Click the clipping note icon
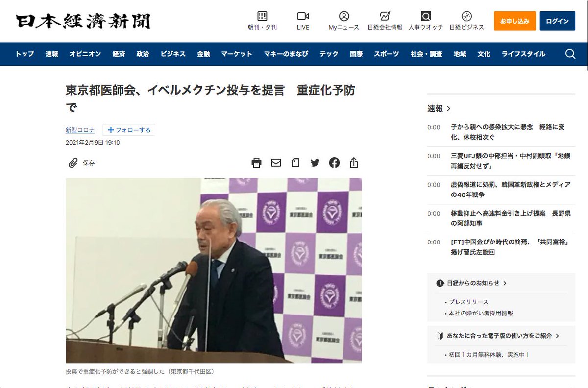 [x=295, y=163]
